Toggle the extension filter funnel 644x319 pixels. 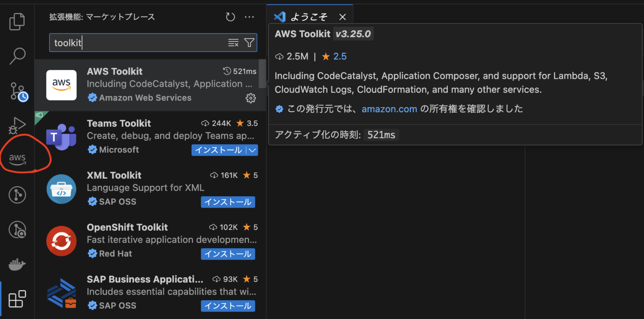click(249, 42)
